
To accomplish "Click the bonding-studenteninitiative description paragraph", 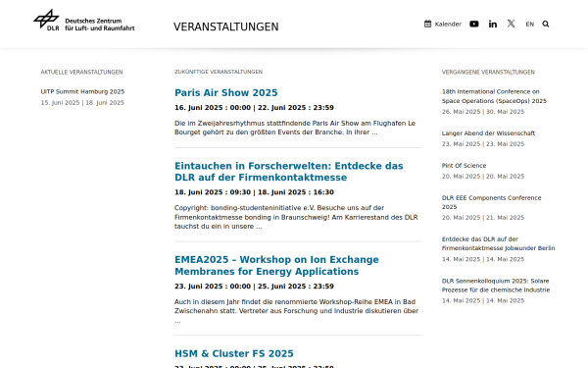I will click(x=296, y=218).
